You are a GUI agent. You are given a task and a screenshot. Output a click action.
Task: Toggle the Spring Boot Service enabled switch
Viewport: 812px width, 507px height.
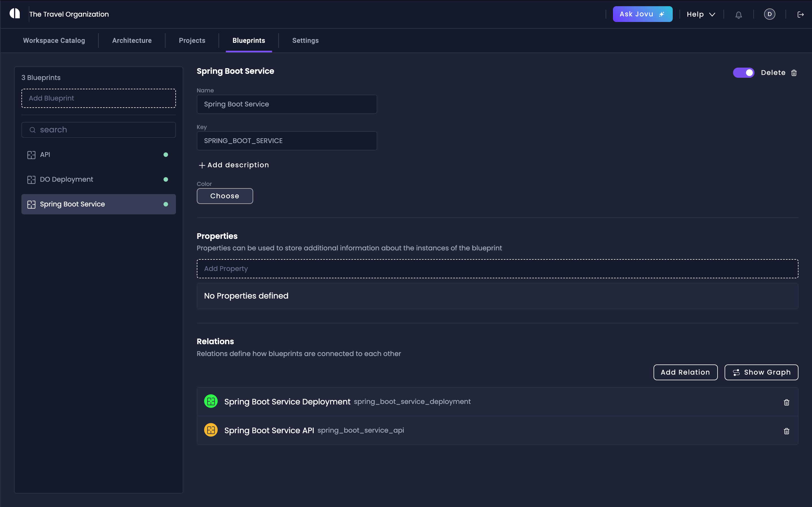pyautogui.click(x=743, y=72)
